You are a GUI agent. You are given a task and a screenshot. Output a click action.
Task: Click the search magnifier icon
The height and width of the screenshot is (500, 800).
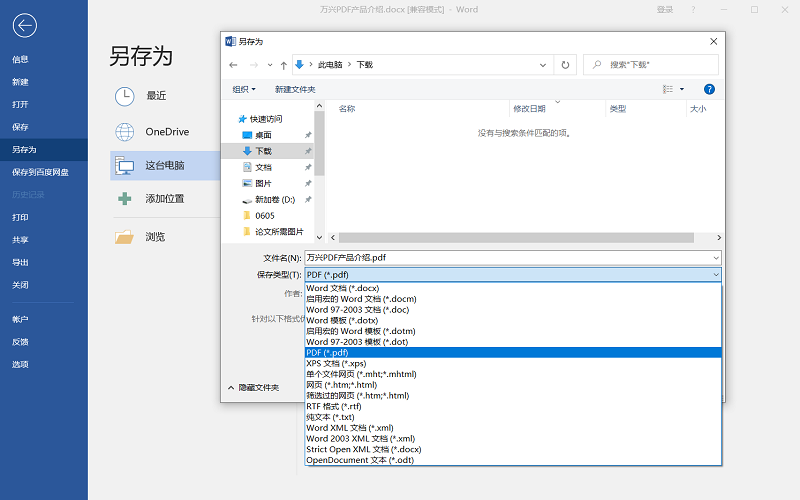pyautogui.click(x=596, y=65)
